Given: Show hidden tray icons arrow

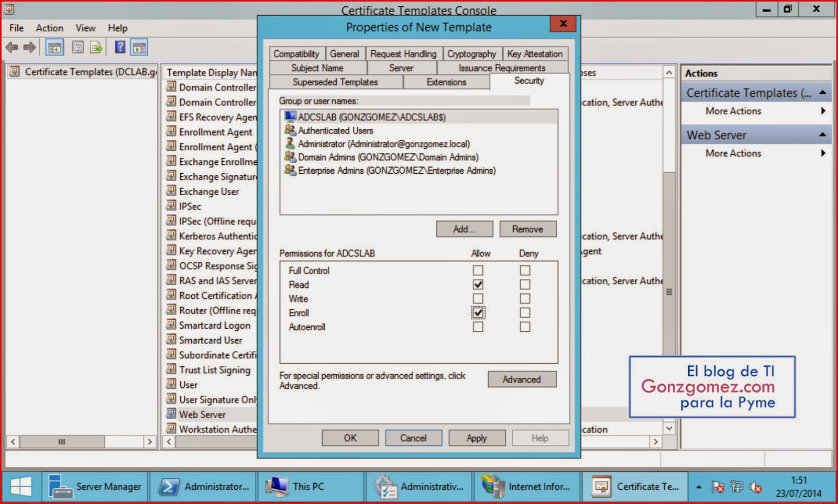Looking at the screenshot, I should pos(699,487).
